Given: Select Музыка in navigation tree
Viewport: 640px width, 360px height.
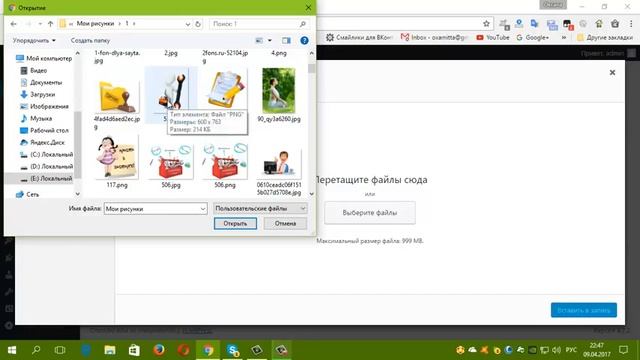Looking at the screenshot, I should pyautogui.click(x=36, y=118).
